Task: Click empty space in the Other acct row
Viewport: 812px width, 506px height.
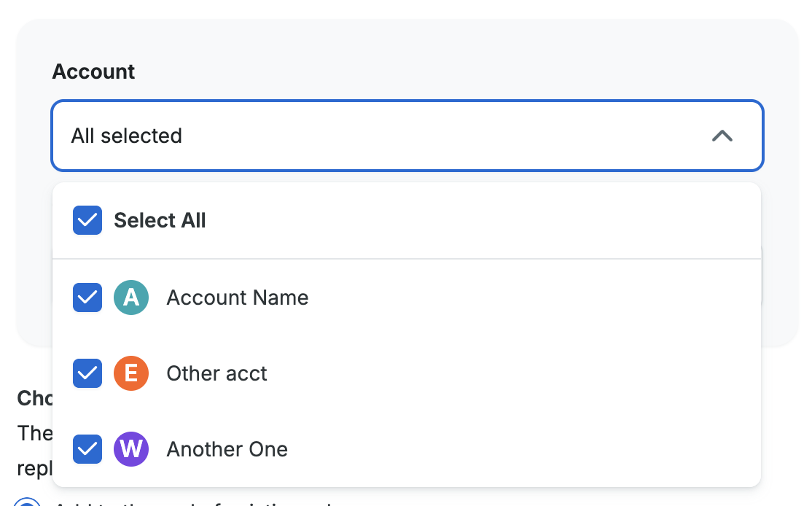Action: point(510,373)
